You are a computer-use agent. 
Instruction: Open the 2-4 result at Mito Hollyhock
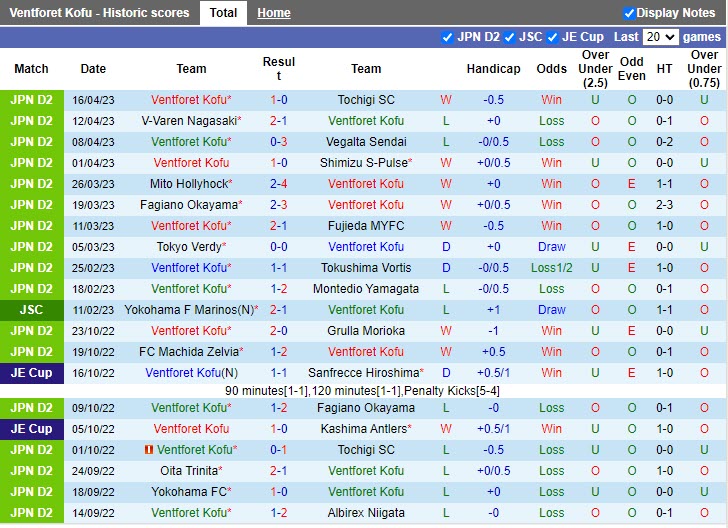click(x=279, y=184)
